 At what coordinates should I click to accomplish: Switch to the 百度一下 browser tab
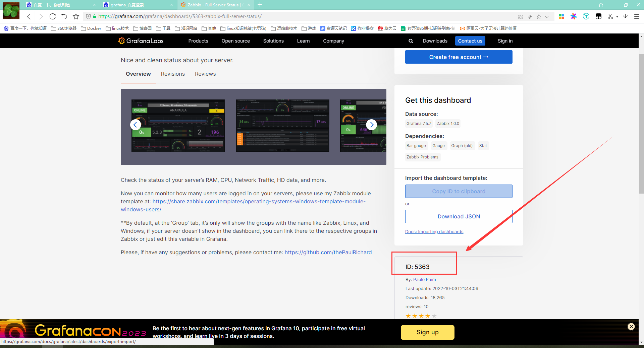61,5
